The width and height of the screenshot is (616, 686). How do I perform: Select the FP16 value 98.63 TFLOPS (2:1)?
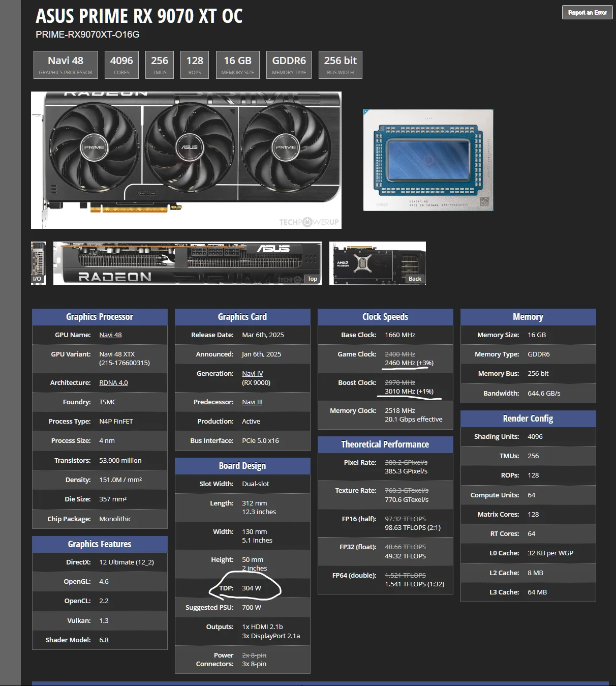click(x=413, y=527)
